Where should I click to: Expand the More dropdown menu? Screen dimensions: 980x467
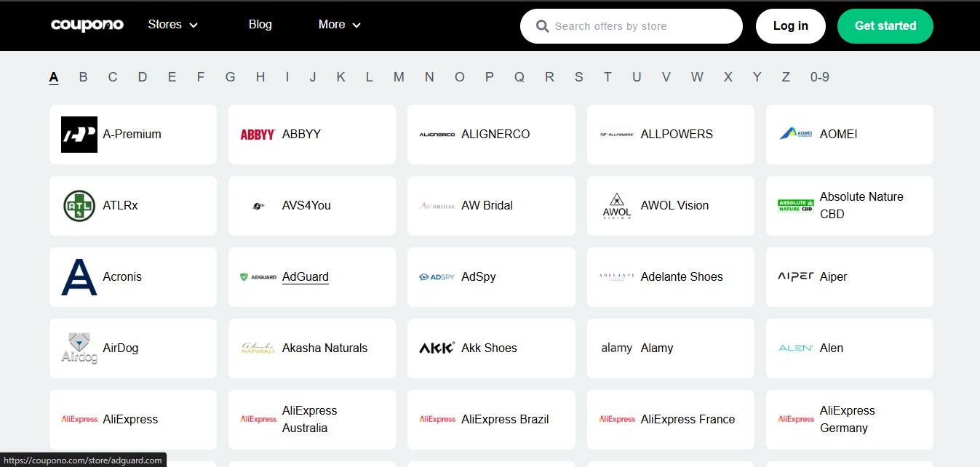pyautogui.click(x=339, y=25)
